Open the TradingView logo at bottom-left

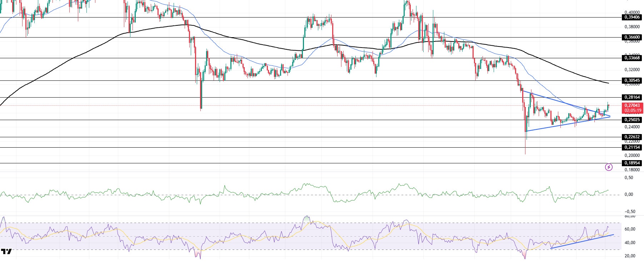tap(6, 252)
